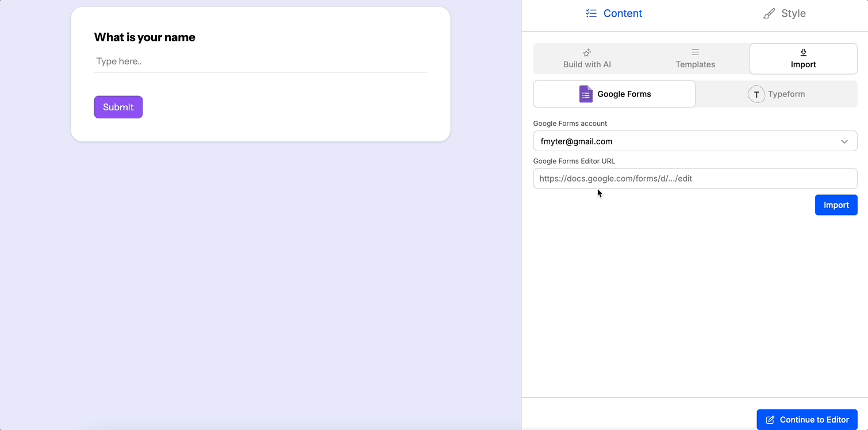Click the blue Import button
Screen dimensions: 868x430
[836, 205]
